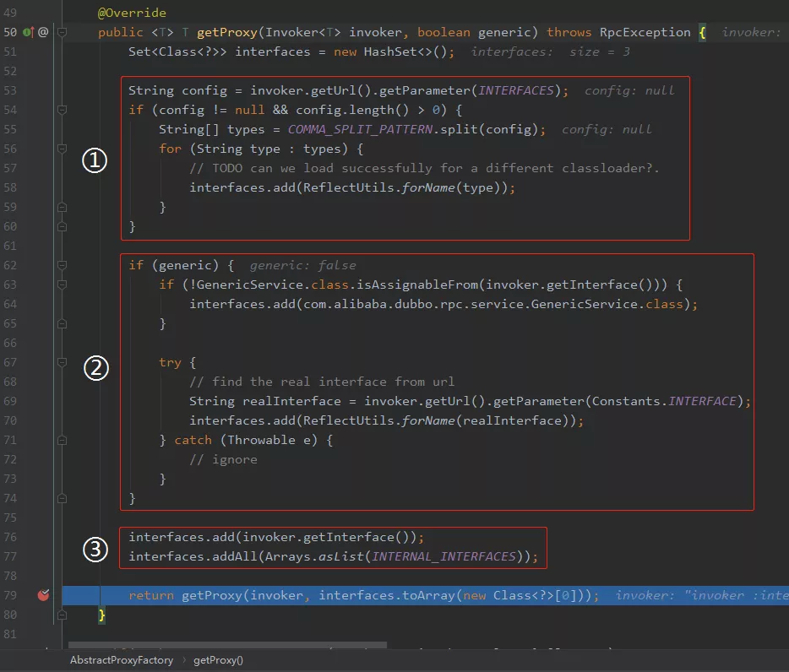This screenshot has height=672, width=789.
Task: Click isAssignableFrom on line 63
Action: point(417,285)
